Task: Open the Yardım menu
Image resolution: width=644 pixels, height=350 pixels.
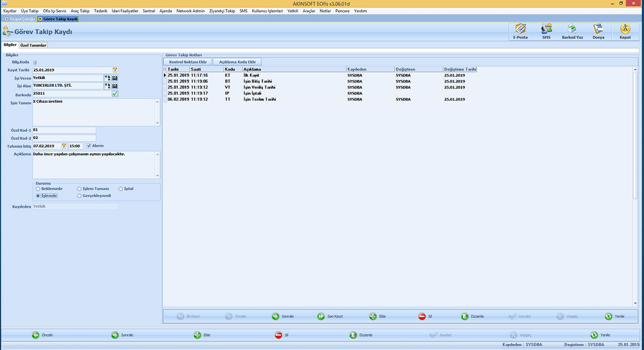Action: 361,11
